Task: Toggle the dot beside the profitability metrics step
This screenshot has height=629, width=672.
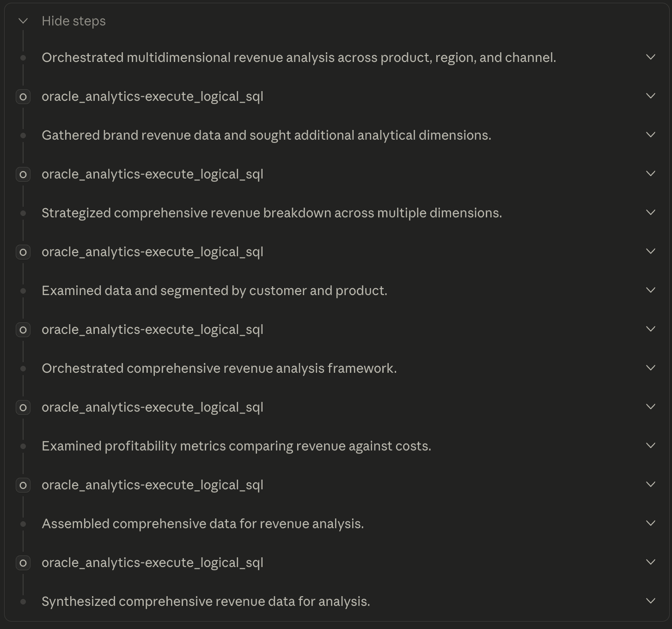Action: point(23,446)
